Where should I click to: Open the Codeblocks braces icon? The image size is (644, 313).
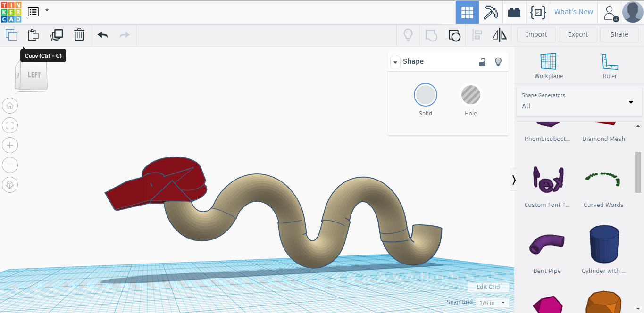(x=538, y=12)
